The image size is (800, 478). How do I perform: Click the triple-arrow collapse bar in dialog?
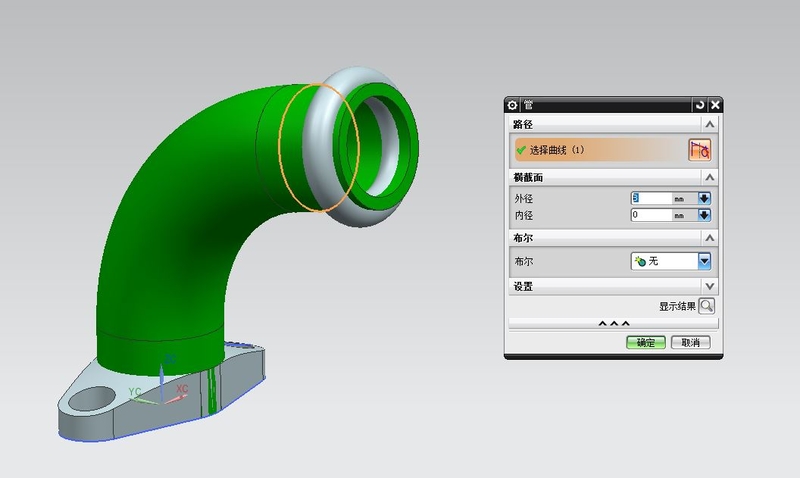pos(613,323)
